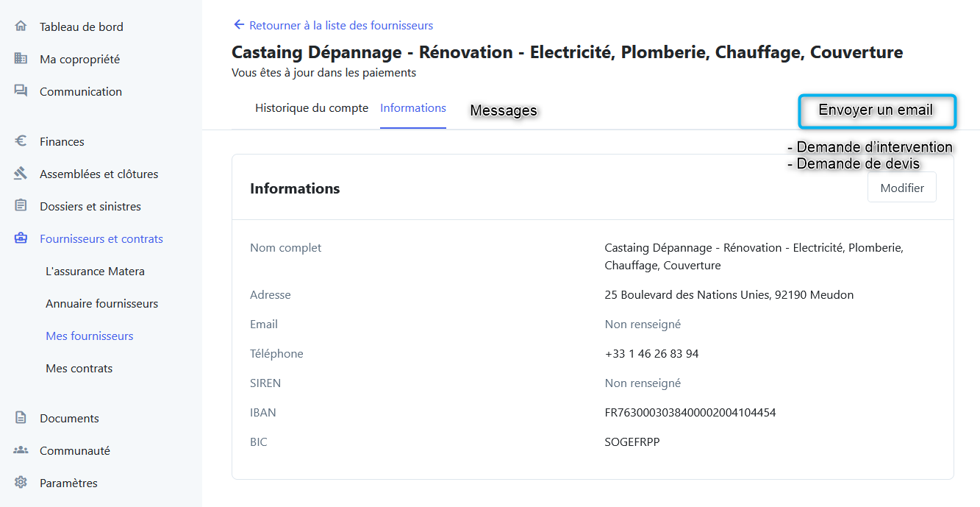Open the Messages tab
Screen dimensions: 980x507
click(x=504, y=110)
